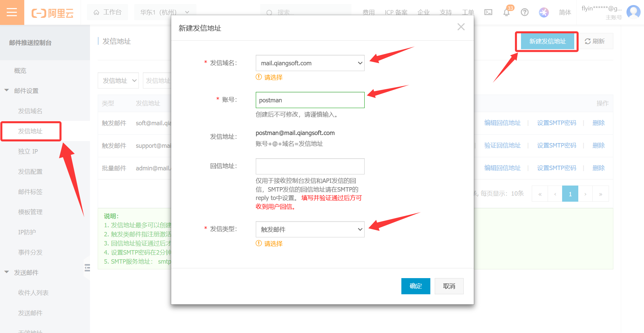
Task: Click the Aliyun logo
Action: click(x=53, y=13)
